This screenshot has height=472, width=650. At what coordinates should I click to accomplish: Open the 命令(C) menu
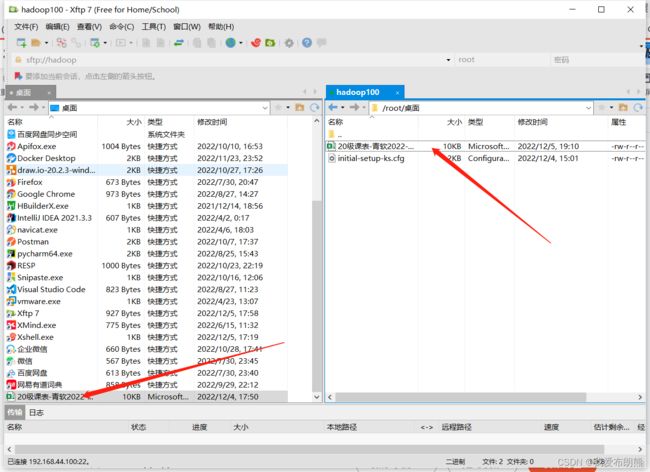pos(121,27)
